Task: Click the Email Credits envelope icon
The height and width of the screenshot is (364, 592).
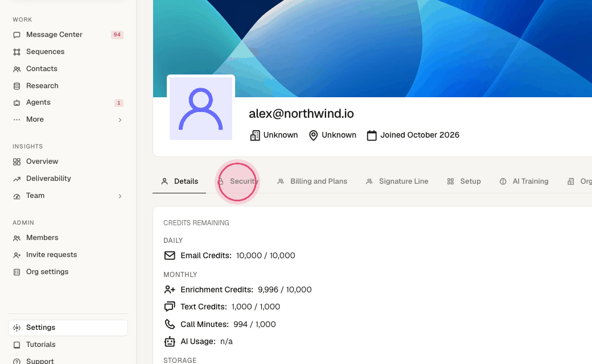Action: tap(170, 255)
